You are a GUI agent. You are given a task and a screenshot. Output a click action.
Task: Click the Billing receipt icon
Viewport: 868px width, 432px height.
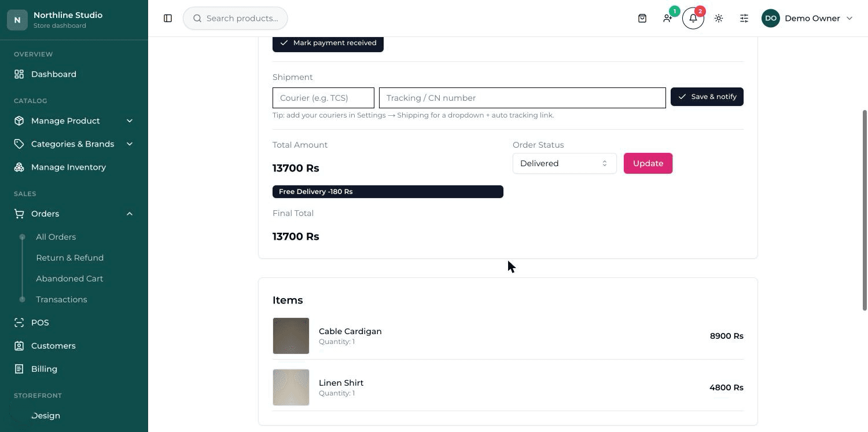pos(19,369)
